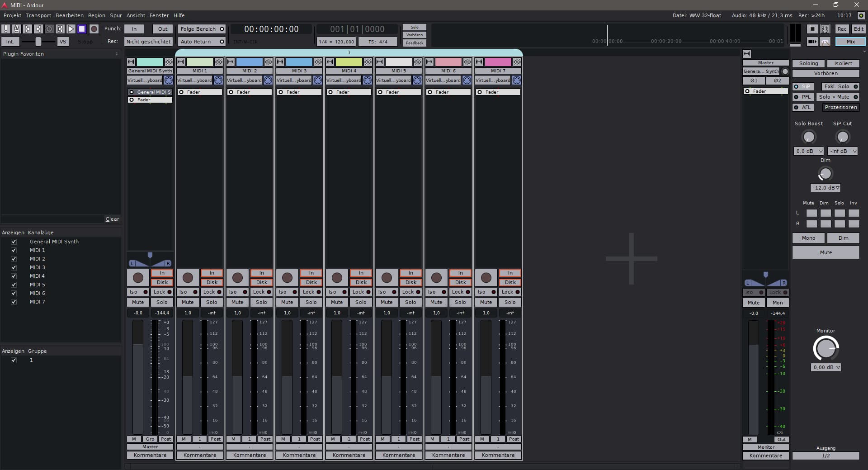Open the Transport menu
This screenshot has height=470, width=868.
(38, 15)
